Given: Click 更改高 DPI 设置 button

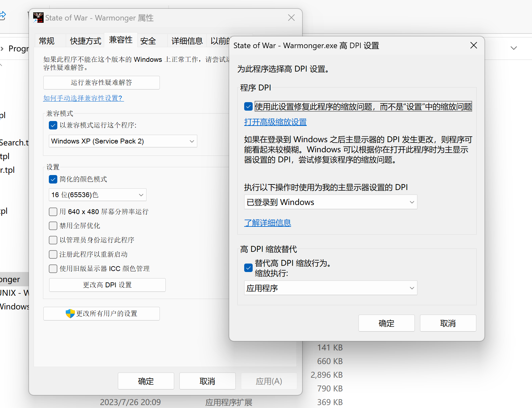Looking at the screenshot, I should pos(107,285).
